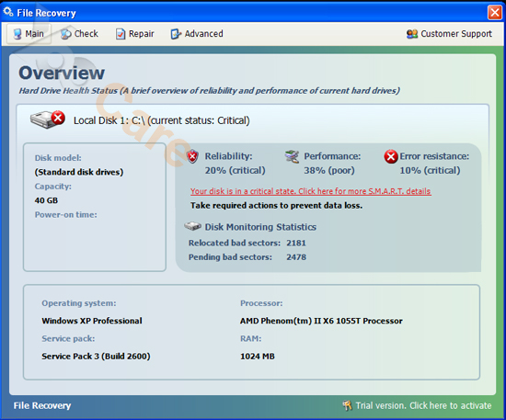This screenshot has width=506, height=420.
Task: Click 'Trial version. Click here to activate'
Action: (x=423, y=405)
